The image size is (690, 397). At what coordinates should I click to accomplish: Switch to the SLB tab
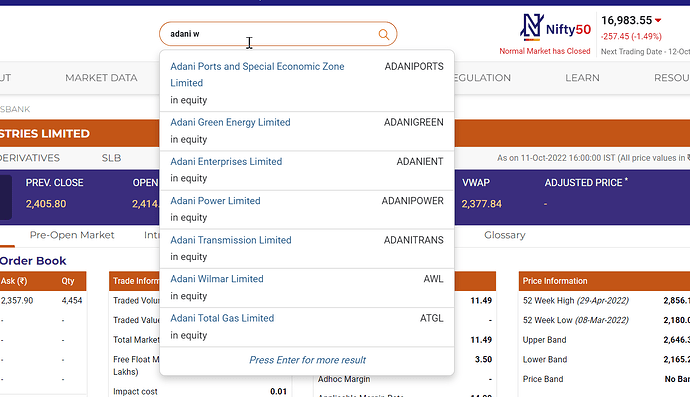point(111,158)
